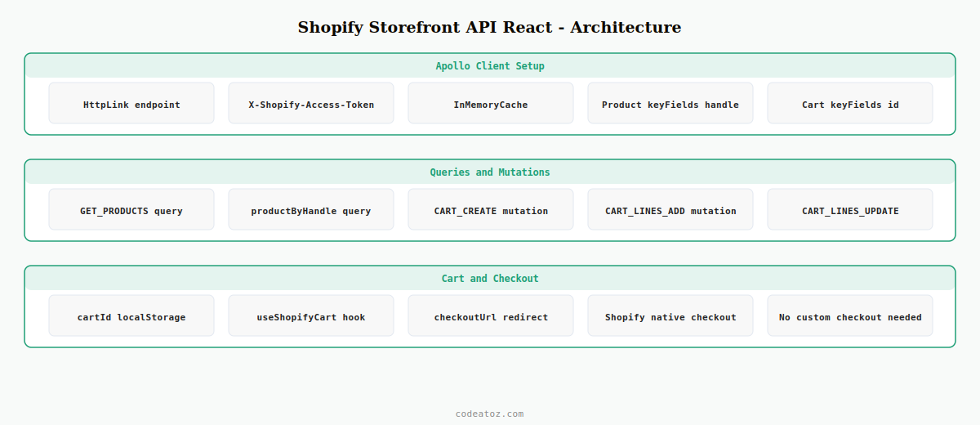Click the HttpLink endpoint box
Image resolution: width=980 pixels, height=425 pixels.
[x=131, y=103]
